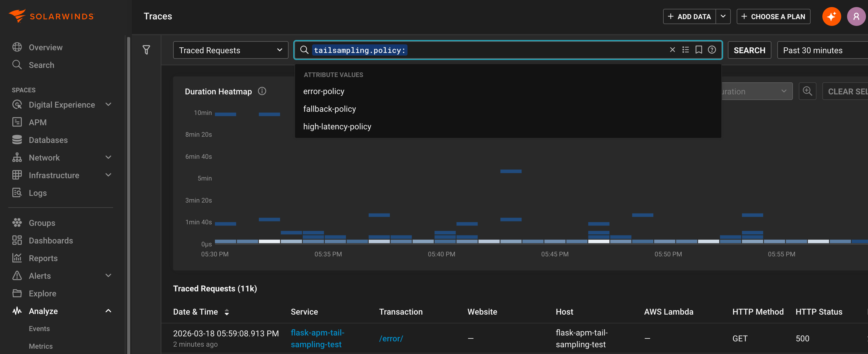Select error-policy from attribute values
868x354 pixels.
324,91
